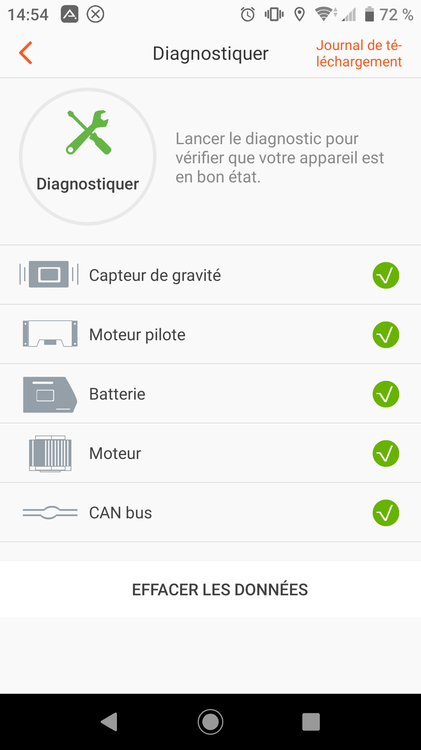Click the CAN bus line icon

(50, 513)
